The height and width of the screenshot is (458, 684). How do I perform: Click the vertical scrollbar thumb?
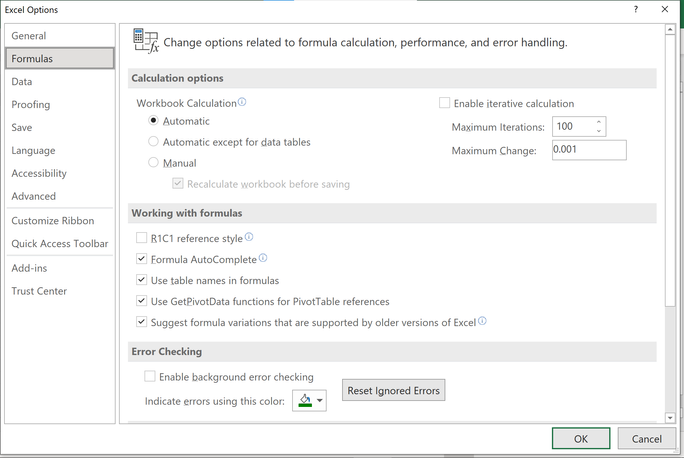tap(670, 171)
